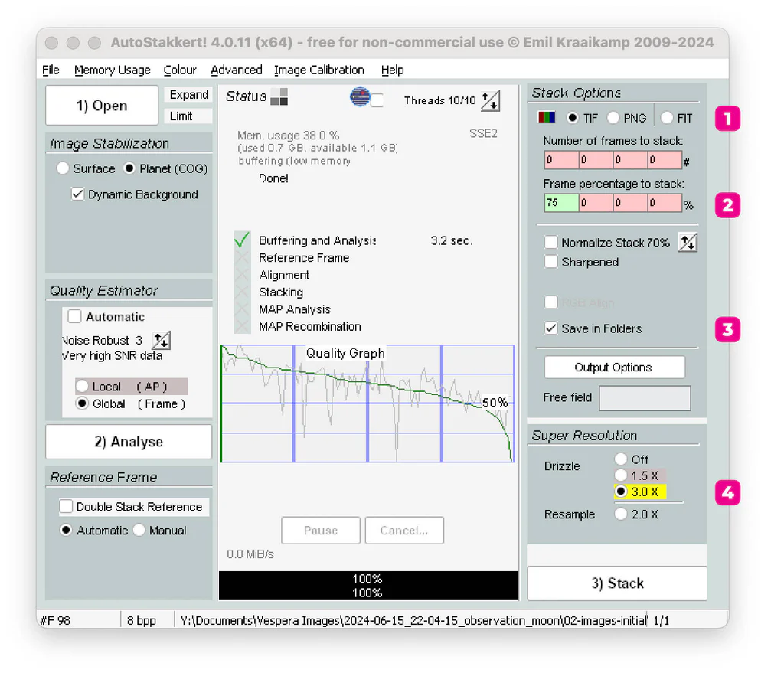Click the Pause button
This screenshot has height=686, width=784.
(321, 530)
